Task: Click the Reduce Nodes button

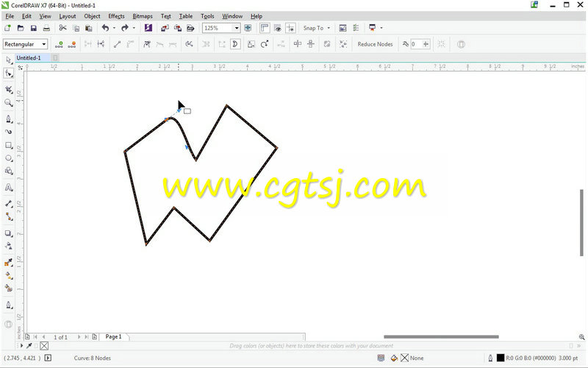Action: (375, 44)
